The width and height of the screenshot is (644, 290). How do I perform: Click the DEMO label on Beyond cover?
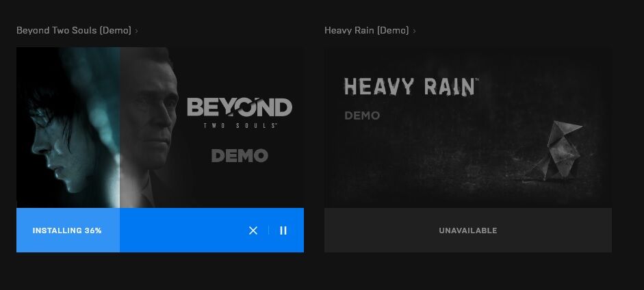[x=240, y=156]
